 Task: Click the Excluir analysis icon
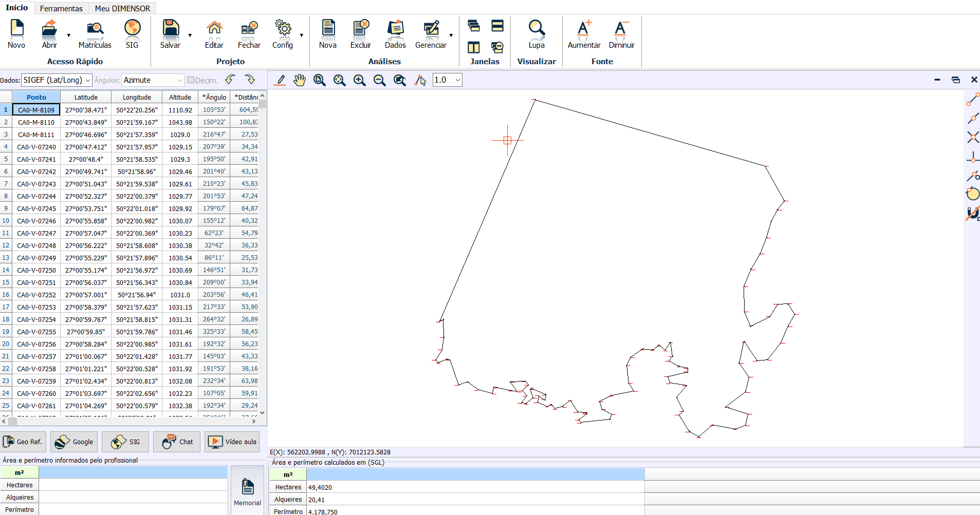coord(361,29)
